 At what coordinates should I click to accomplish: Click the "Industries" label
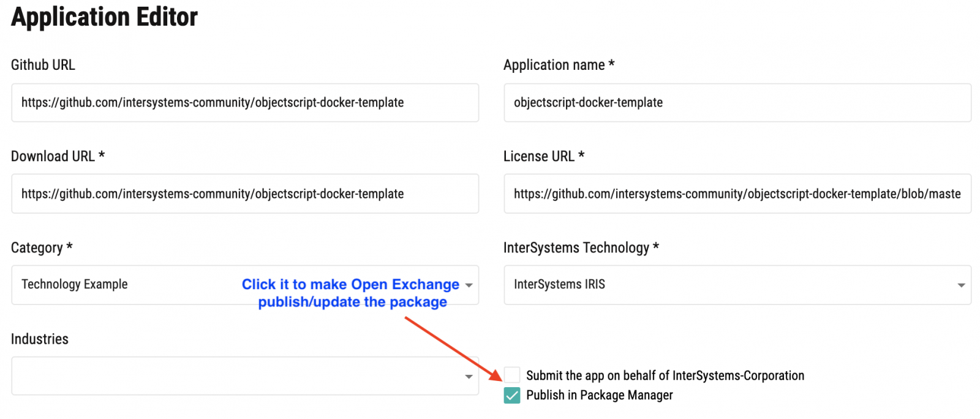(40, 339)
